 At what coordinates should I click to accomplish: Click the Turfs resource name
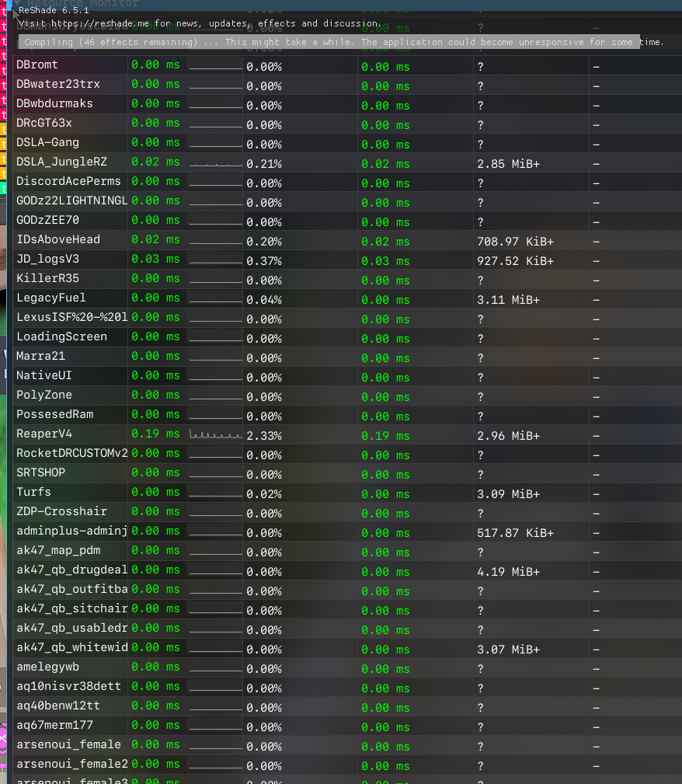click(33, 493)
